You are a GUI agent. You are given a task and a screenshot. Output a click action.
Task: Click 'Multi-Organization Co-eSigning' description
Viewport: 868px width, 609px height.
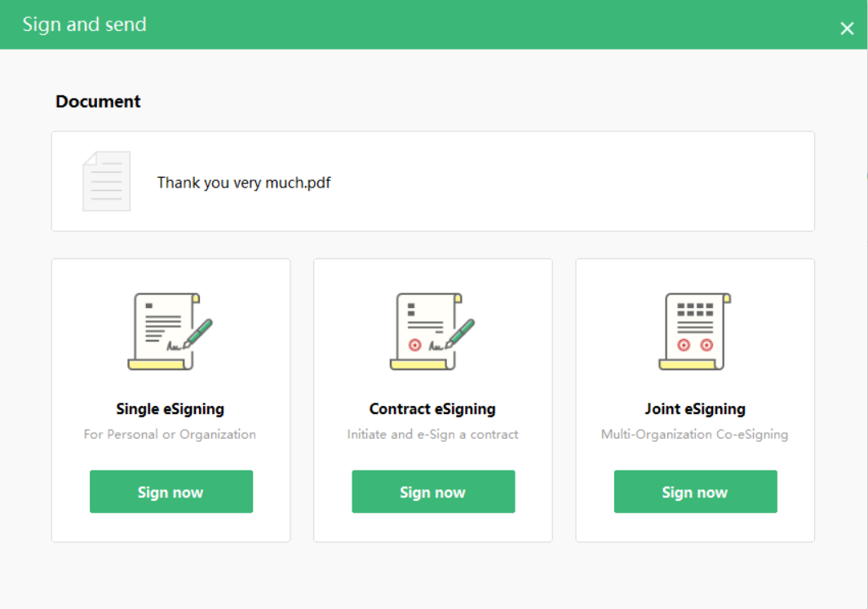coord(694,435)
